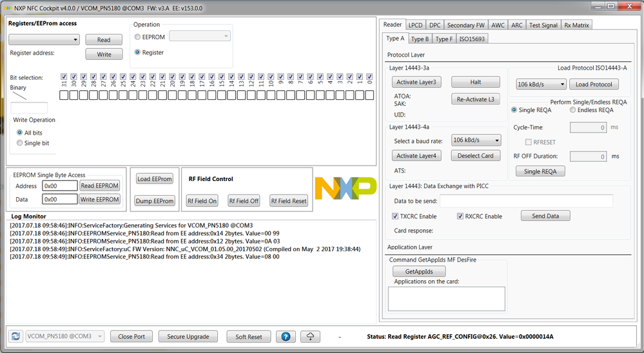Open the VCOM_PN5180 @COM3 port dropdown
644x353 pixels.
coord(65,336)
